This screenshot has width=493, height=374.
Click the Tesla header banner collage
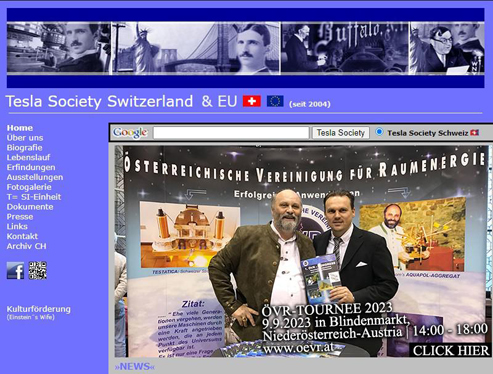(245, 48)
